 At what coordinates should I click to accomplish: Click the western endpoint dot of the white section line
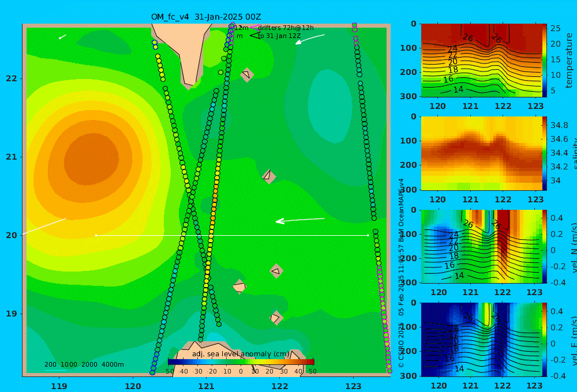click(x=96, y=235)
